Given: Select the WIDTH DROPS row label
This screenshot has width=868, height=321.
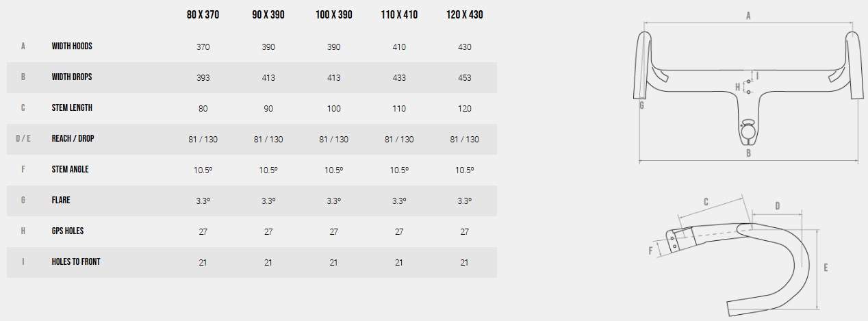Looking at the screenshot, I should tap(72, 77).
